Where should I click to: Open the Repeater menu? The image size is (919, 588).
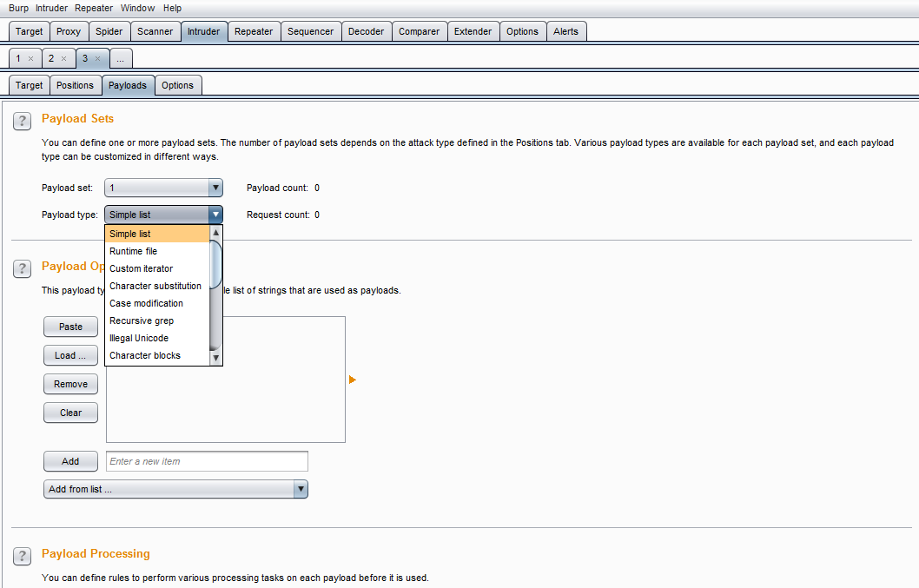tap(94, 8)
